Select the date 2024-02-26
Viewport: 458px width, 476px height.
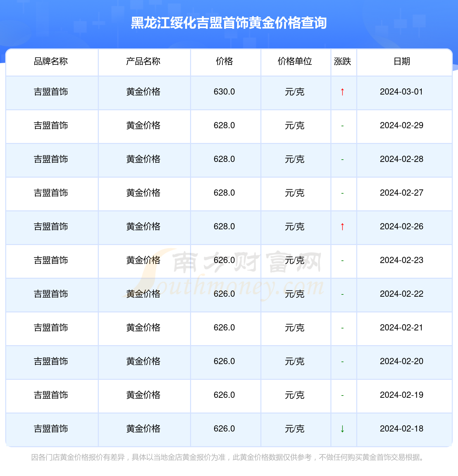402,227
